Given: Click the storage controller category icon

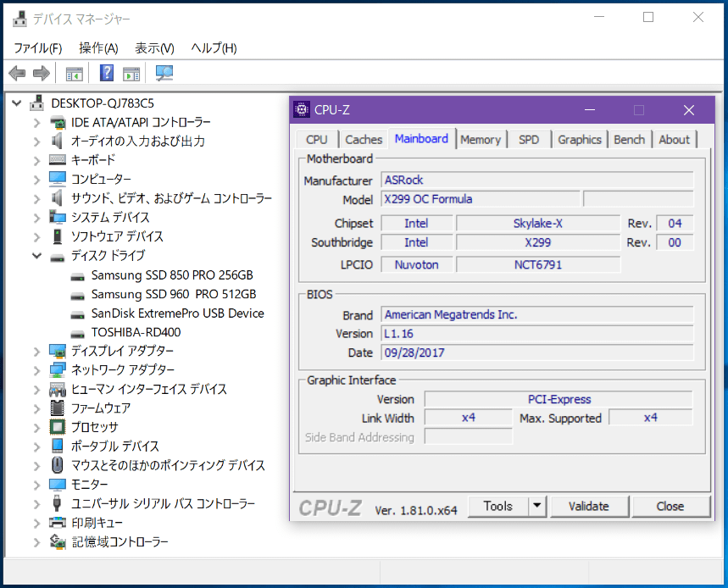Looking at the screenshot, I should (58, 541).
